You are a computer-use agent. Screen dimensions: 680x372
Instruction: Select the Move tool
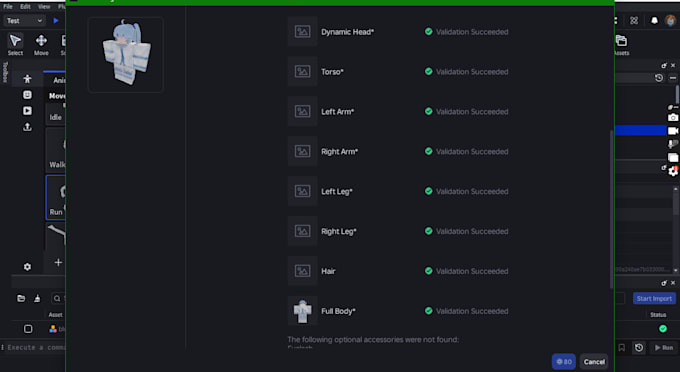(41, 44)
